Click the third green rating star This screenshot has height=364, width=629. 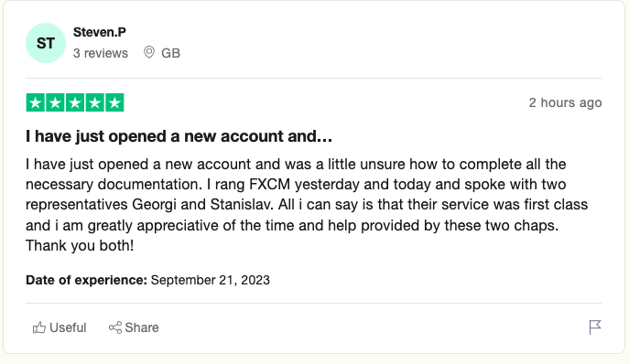pos(75,102)
